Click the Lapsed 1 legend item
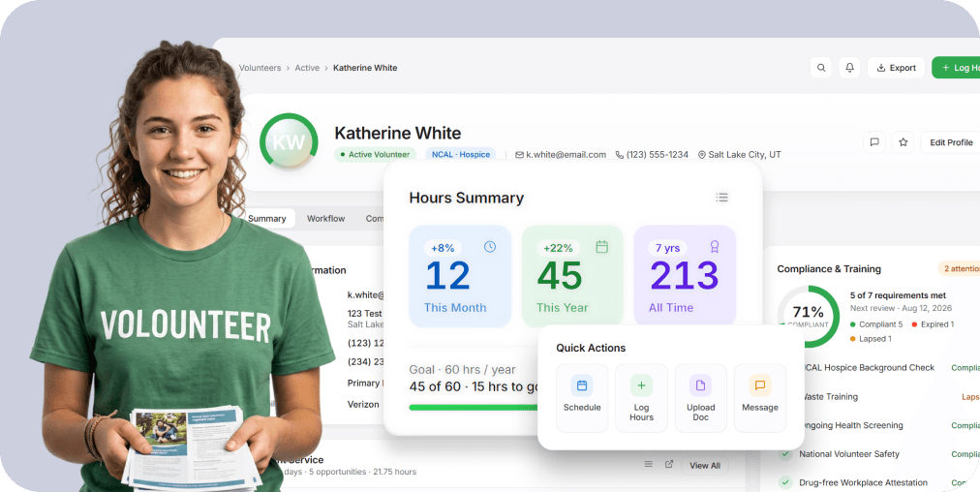 coord(871,339)
